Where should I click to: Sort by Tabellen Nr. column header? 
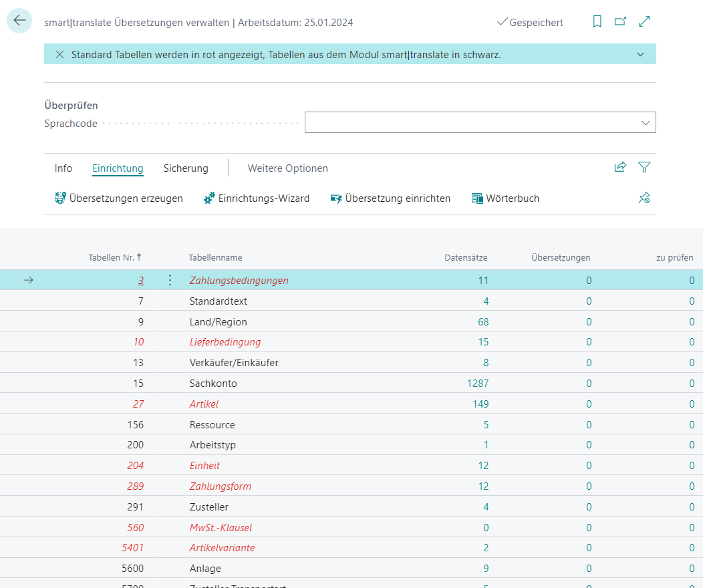(114, 258)
